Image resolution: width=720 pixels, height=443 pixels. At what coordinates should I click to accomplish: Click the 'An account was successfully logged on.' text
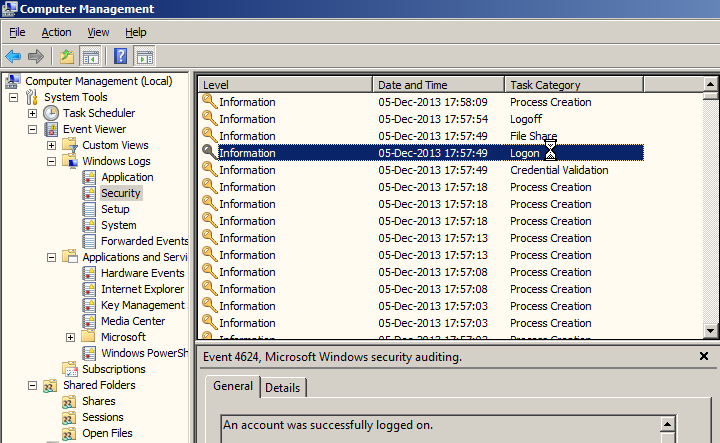click(x=328, y=425)
